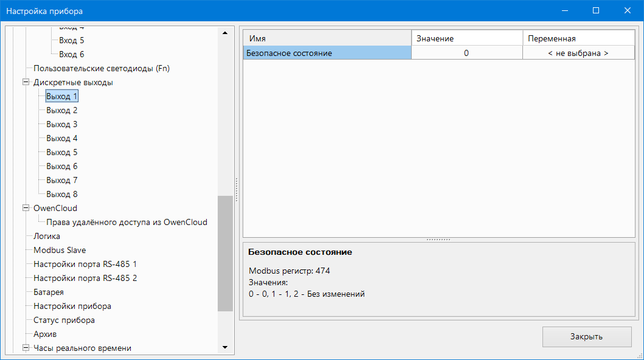The width and height of the screenshot is (644, 360).
Task: Select Пользовательские светодиоды (Fn) item
Action: click(x=101, y=68)
